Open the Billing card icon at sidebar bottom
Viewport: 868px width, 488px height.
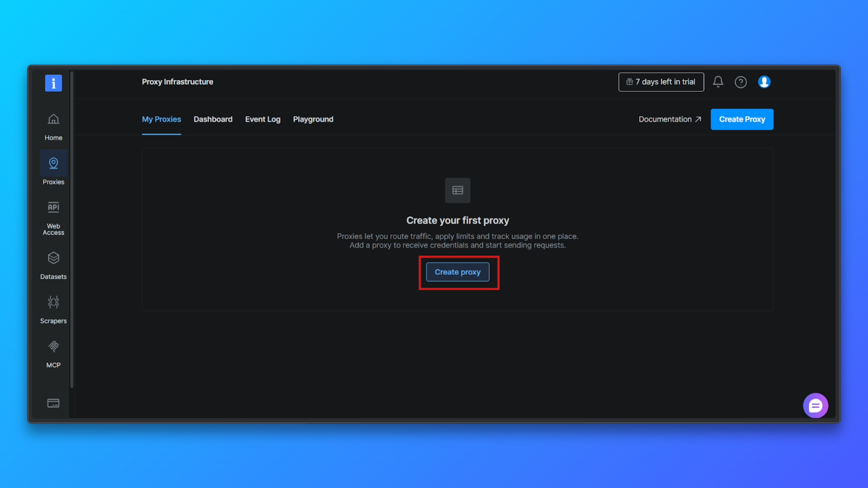(x=53, y=403)
